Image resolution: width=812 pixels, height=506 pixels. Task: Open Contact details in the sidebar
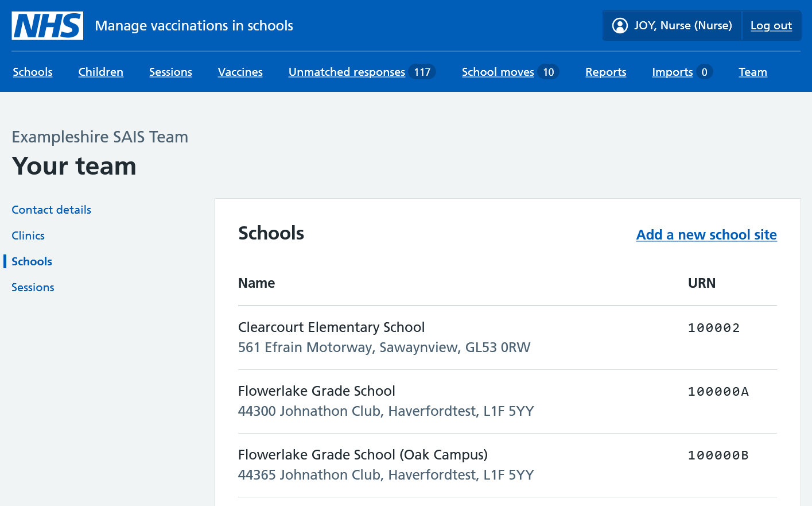[x=51, y=210]
